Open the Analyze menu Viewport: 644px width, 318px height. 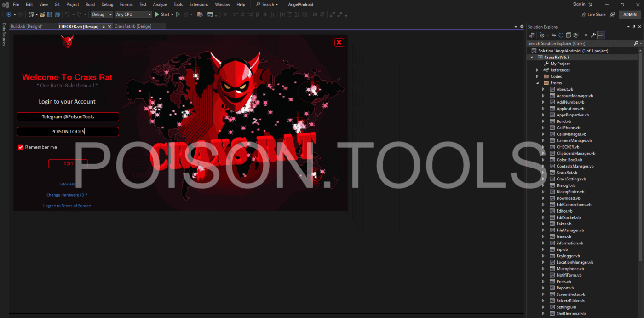click(160, 4)
